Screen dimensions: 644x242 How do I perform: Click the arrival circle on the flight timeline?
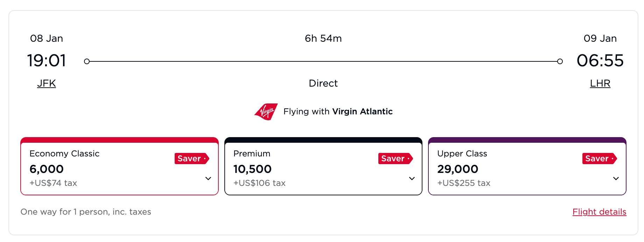click(560, 61)
